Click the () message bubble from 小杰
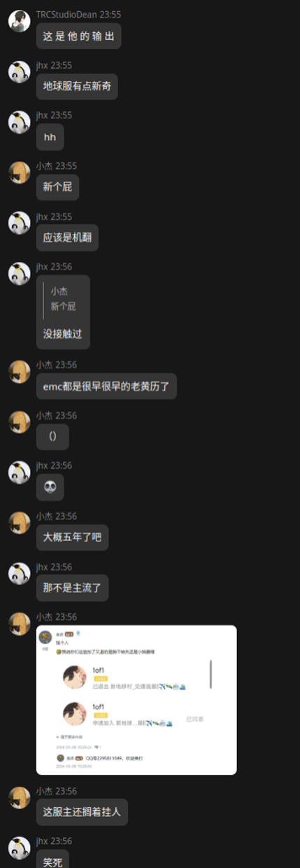 click(x=52, y=437)
